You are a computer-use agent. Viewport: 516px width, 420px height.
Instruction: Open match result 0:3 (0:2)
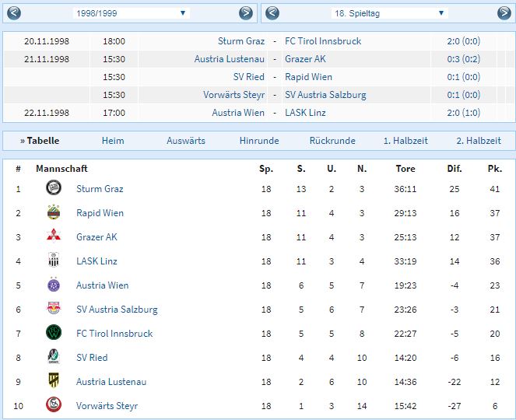pos(463,59)
